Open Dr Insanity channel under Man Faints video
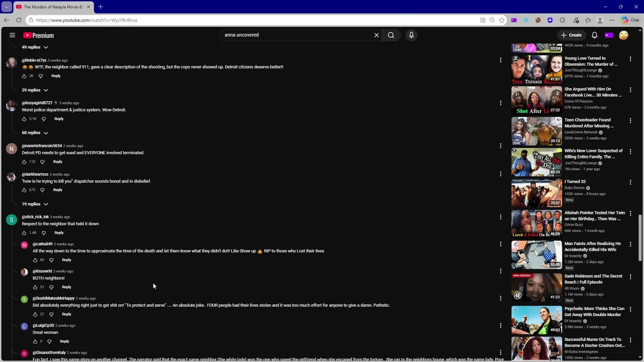Image resolution: width=644 pixels, height=362 pixels. click(x=573, y=256)
